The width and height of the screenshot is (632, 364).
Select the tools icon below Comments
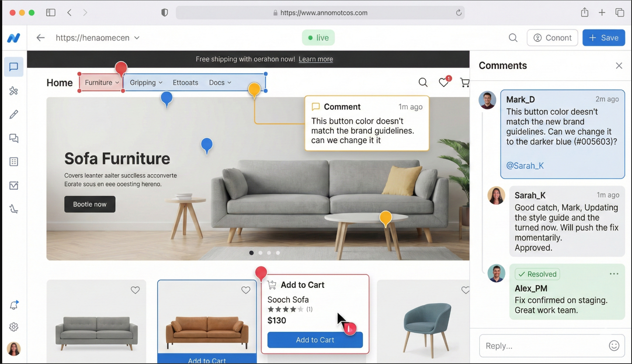click(x=14, y=91)
